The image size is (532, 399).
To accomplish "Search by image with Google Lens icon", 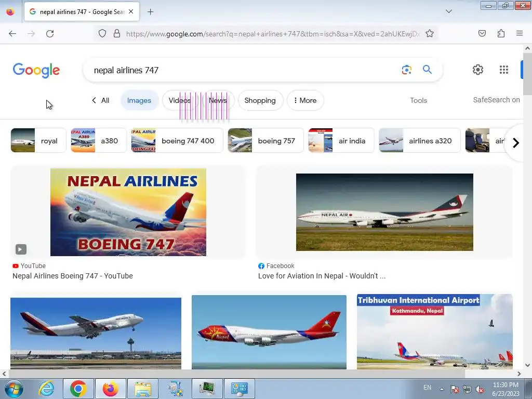I will click(406, 70).
